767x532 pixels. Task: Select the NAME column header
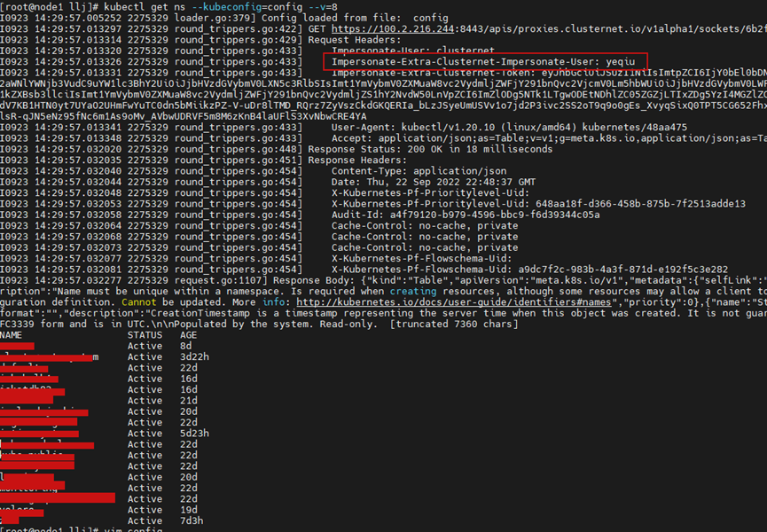pos(12,335)
